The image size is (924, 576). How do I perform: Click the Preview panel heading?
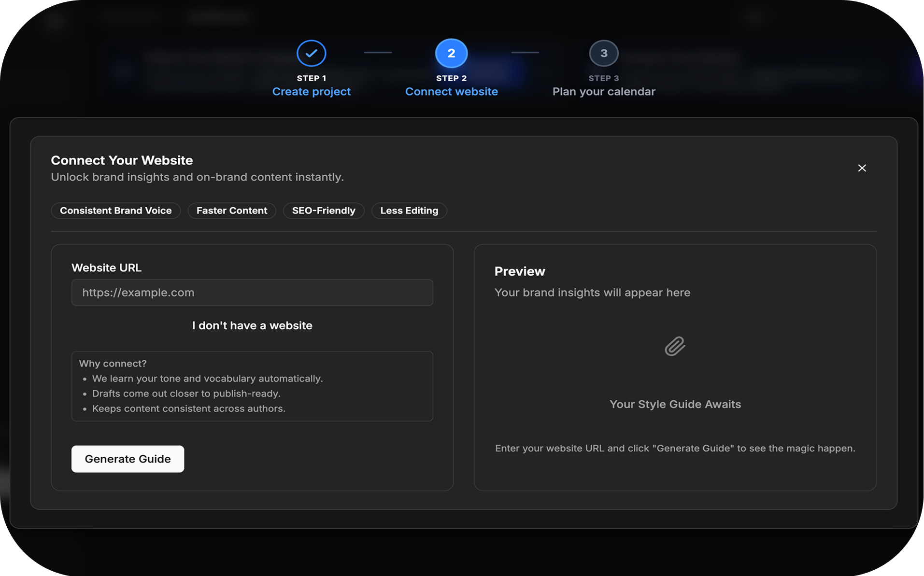click(520, 271)
